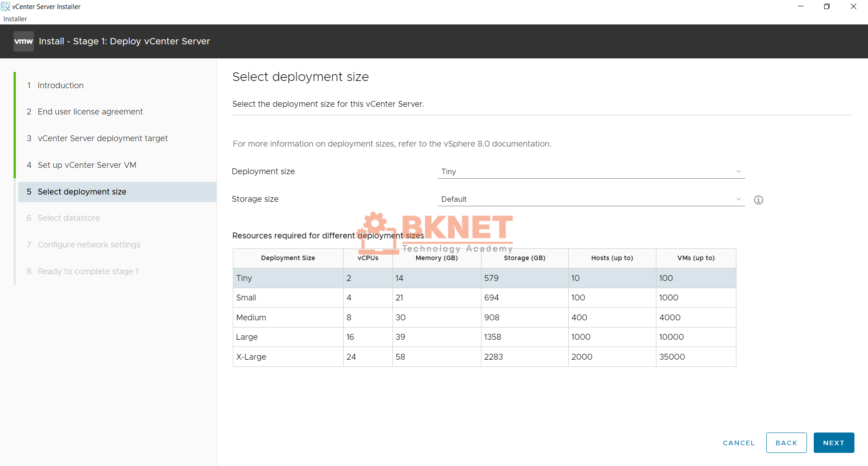The image size is (868, 466).
Task: Click the BACK button
Action: [786, 442]
